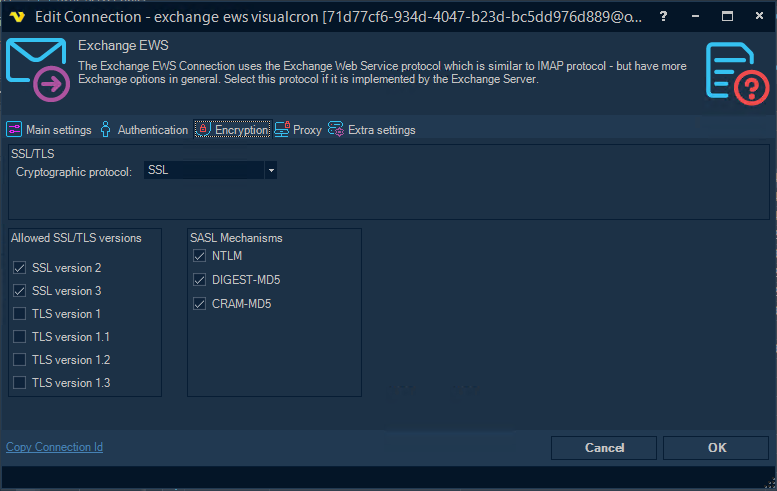
Task: Click the Authentication tab icon
Action: coord(106,130)
